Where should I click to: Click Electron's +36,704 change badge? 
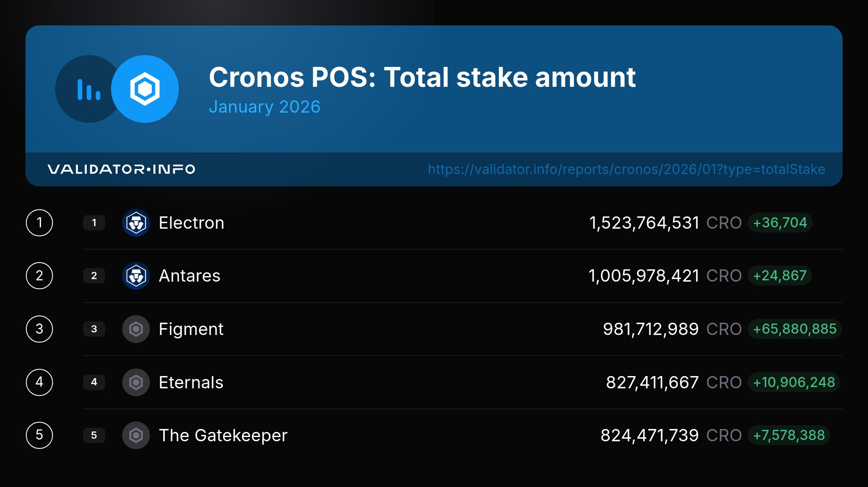click(x=780, y=223)
